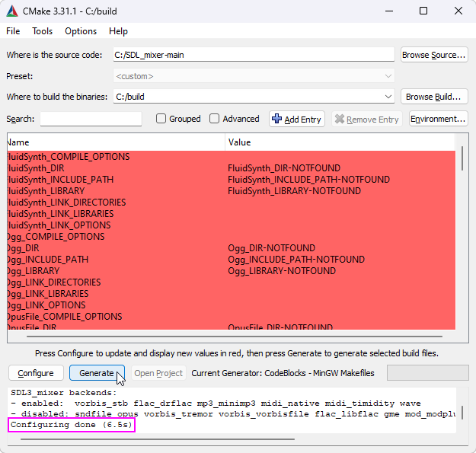Click the Ogg_INCLUDE_PATH-NOTFOUND value
The image size is (476, 453).
pyautogui.click(x=296, y=260)
